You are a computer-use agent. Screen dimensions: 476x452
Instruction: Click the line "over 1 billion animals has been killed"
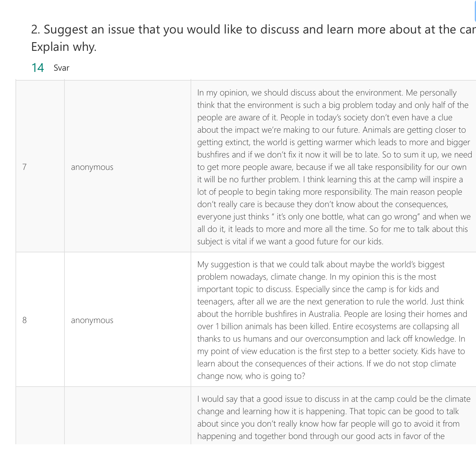point(263,326)
